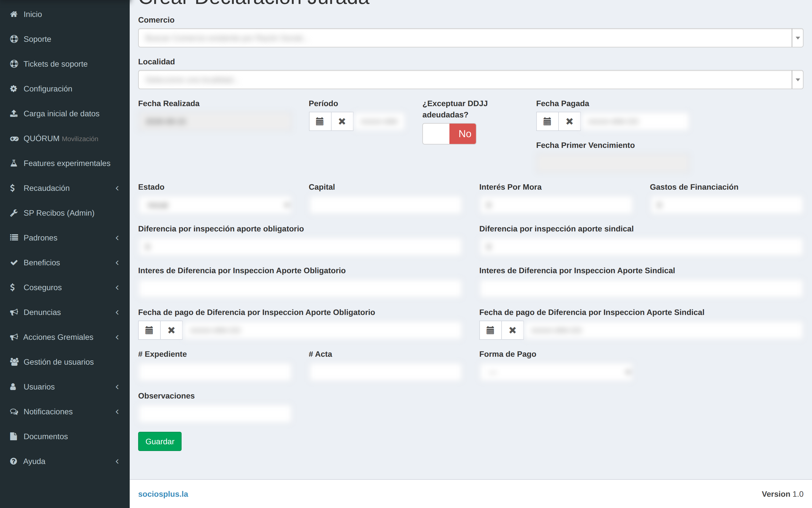Screen dimensions: 812x508
Task: Expand the Padrones menu chevron
Action: pyautogui.click(x=117, y=238)
